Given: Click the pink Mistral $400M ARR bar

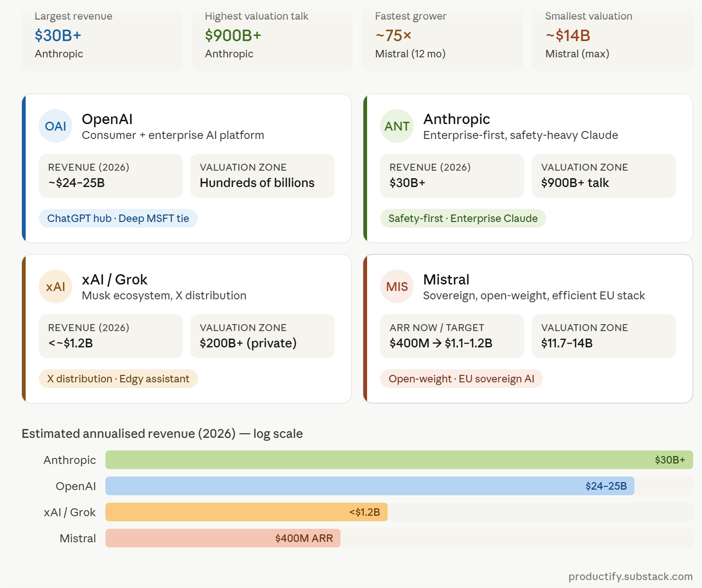Looking at the screenshot, I should click(223, 538).
